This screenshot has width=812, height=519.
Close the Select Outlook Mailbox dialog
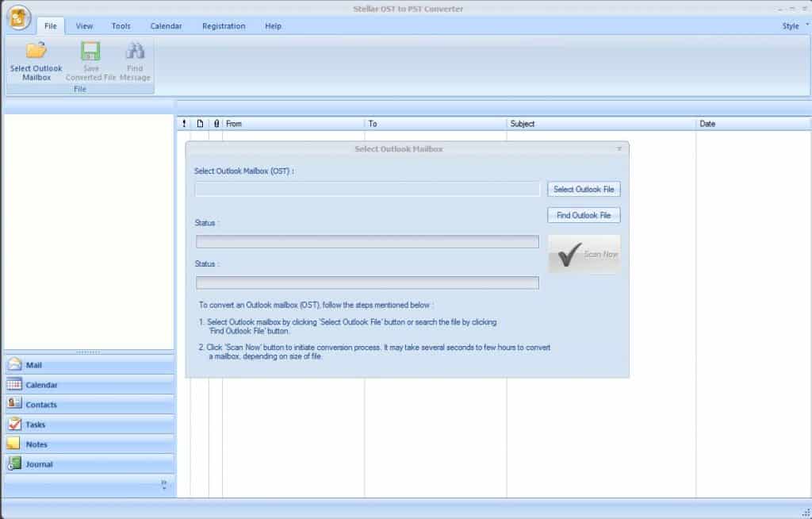coord(619,149)
